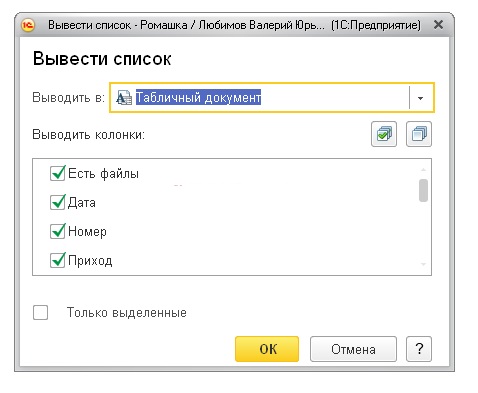The height and width of the screenshot is (393, 478).
Task: Click the "Только выделенные" label
Action: click(127, 313)
